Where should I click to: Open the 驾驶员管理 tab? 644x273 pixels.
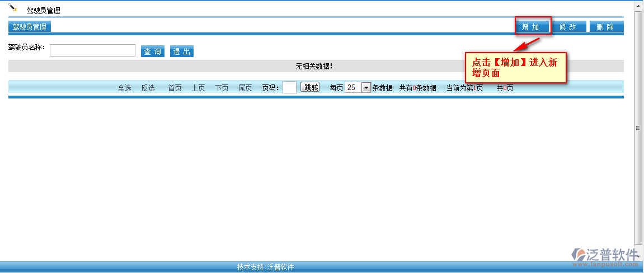pyautogui.click(x=30, y=27)
